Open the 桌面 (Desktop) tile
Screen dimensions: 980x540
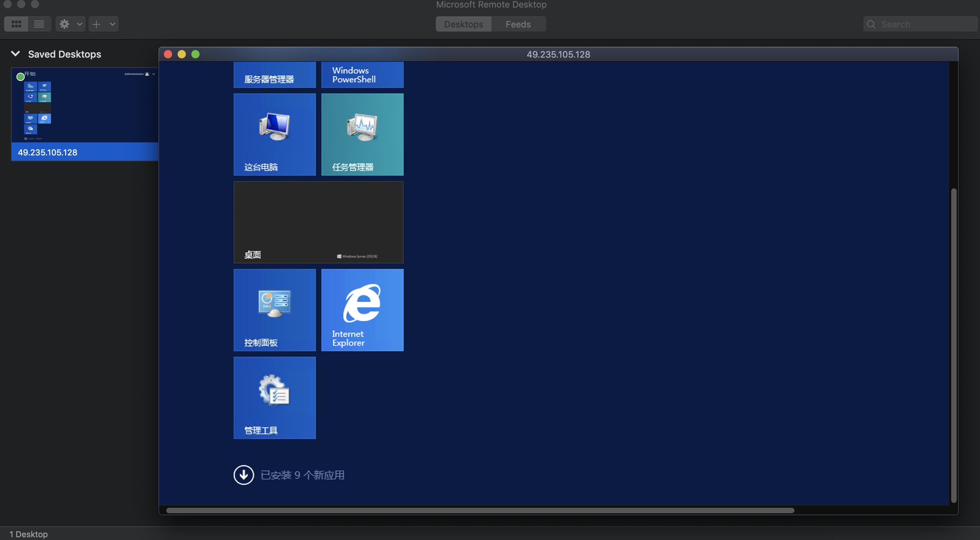point(318,222)
